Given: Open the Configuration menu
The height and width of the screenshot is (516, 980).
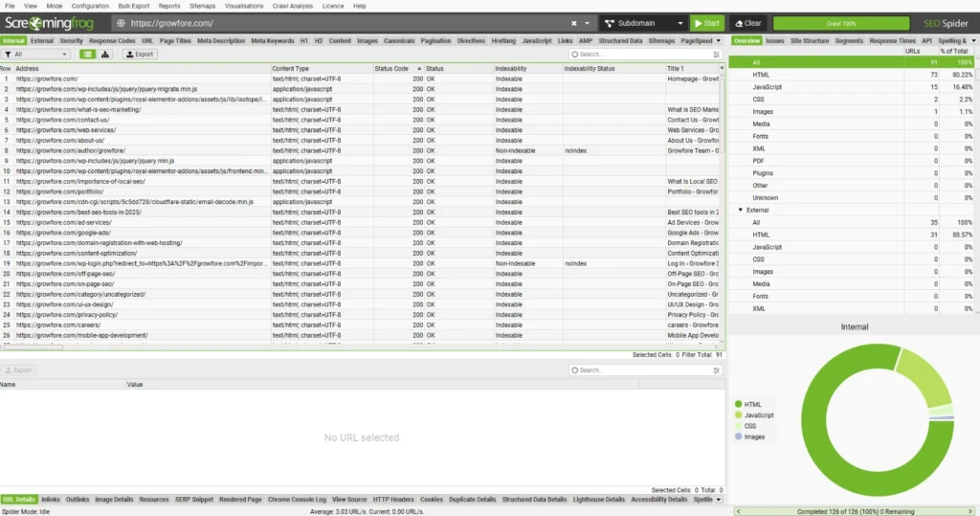Looking at the screenshot, I should tap(90, 6).
